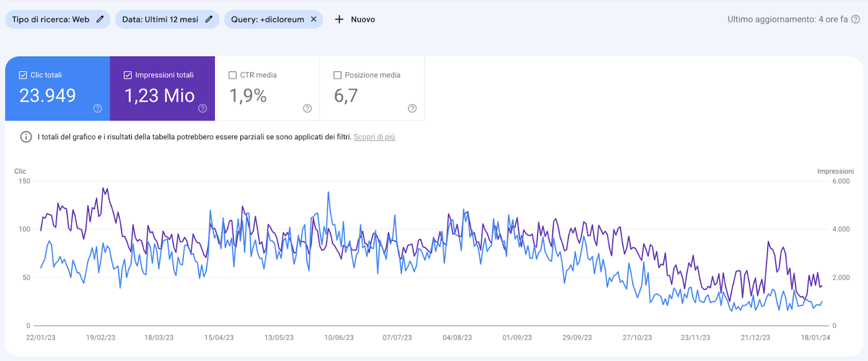Open help icon next to Ultimo aggiornamento
This screenshot has height=361, width=868.
[x=856, y=19]
